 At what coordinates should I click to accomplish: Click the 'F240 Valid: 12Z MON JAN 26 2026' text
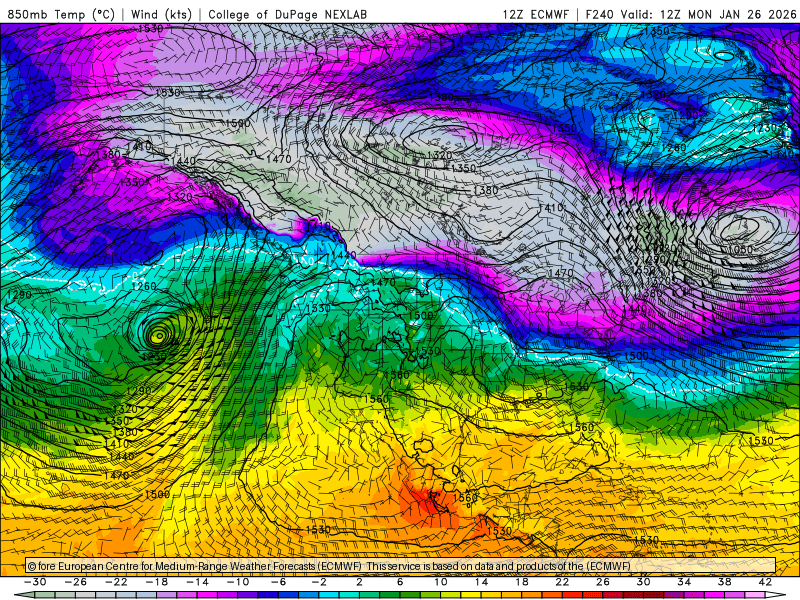tap(690, 14)
